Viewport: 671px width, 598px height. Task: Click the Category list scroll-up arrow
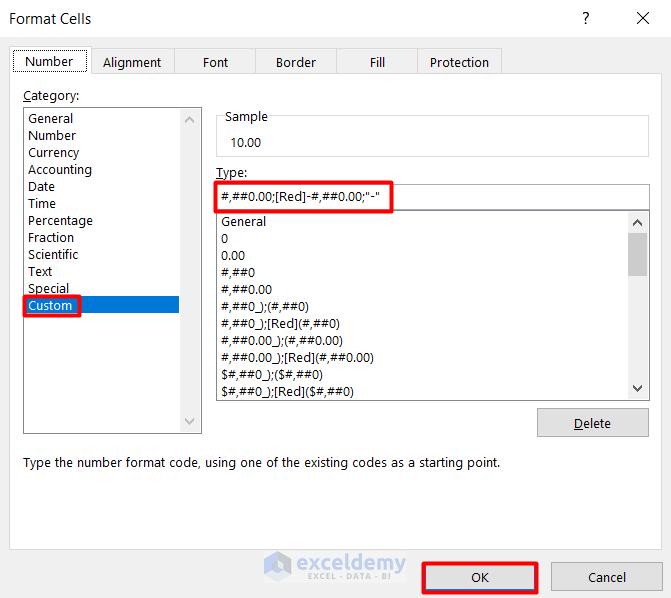coord(190,120)
